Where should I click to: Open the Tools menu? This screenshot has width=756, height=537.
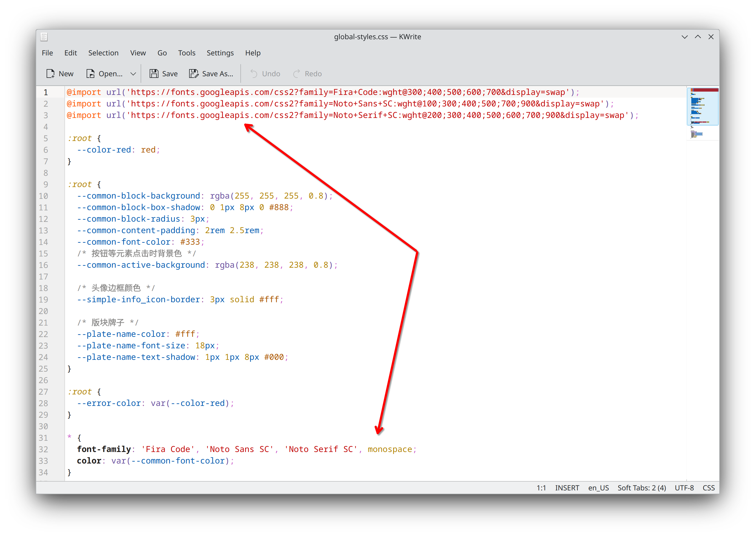[x=187, y=53]
